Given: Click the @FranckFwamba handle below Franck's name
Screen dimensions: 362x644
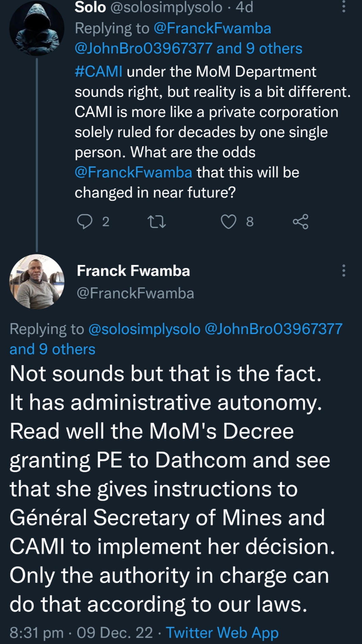Looking at the screenshot, I should tap(135, 293).
